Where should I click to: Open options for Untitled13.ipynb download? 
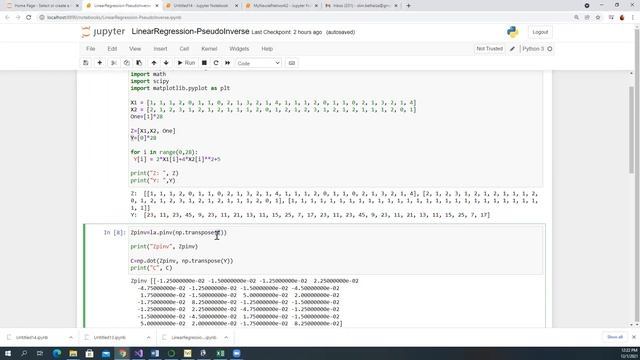(x=148, y=338)
